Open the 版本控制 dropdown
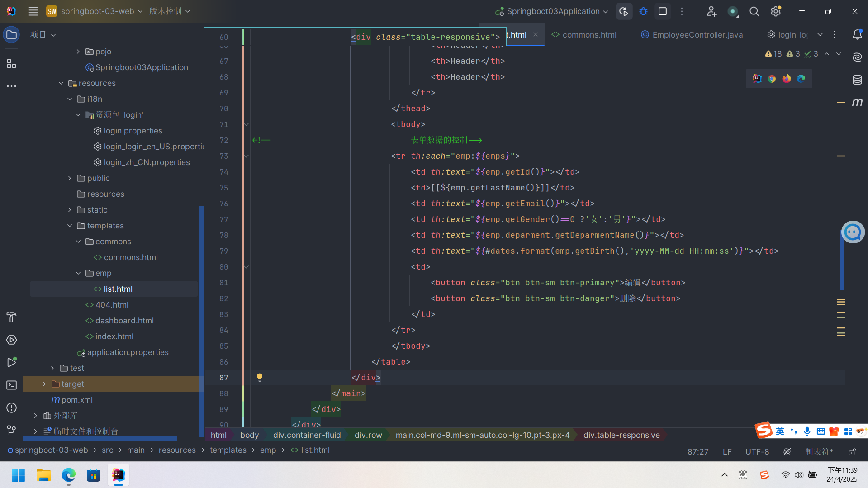This screenshot has height=488, width=868. (x=170, y=11)
